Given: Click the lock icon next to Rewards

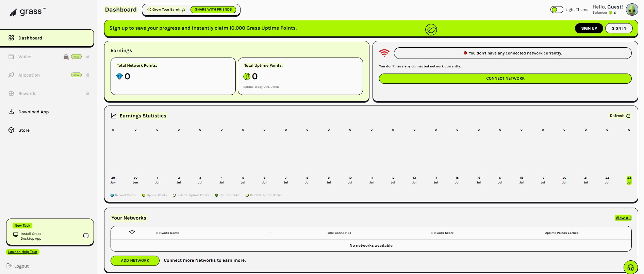Looking at the screenshot, I should tap(88, 94).
